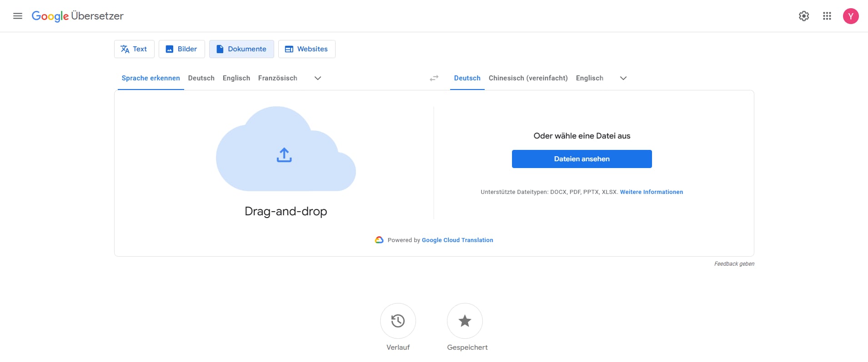Select the Dokumente mode tab
Image resolution: width=868 pixels, height=362 pixels.
[x=241, y=49]
